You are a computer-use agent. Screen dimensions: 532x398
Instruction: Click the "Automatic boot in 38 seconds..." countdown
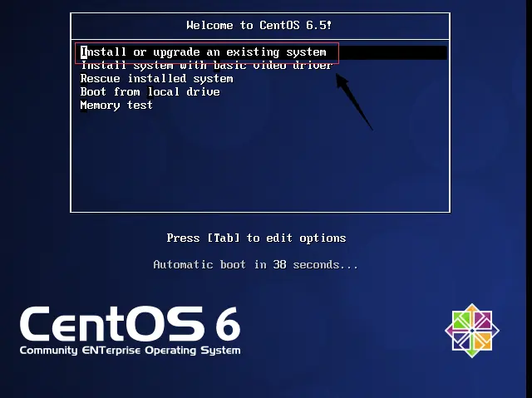tap(255, 264)
